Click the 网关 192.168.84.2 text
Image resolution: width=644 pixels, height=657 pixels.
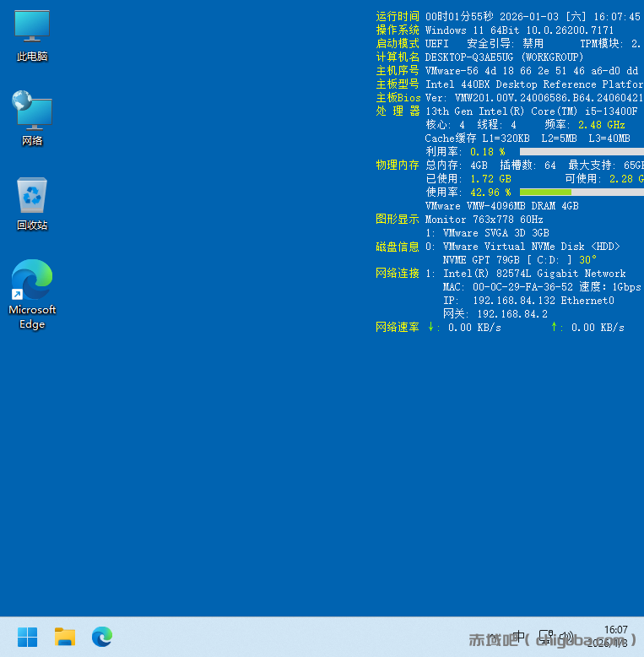pyautogui.click(x=495, y=314)
